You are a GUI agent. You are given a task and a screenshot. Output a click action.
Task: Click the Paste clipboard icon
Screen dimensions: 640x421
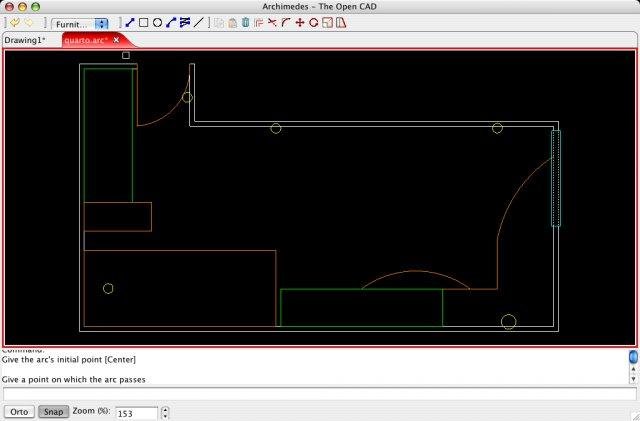[x=232, y=23]
